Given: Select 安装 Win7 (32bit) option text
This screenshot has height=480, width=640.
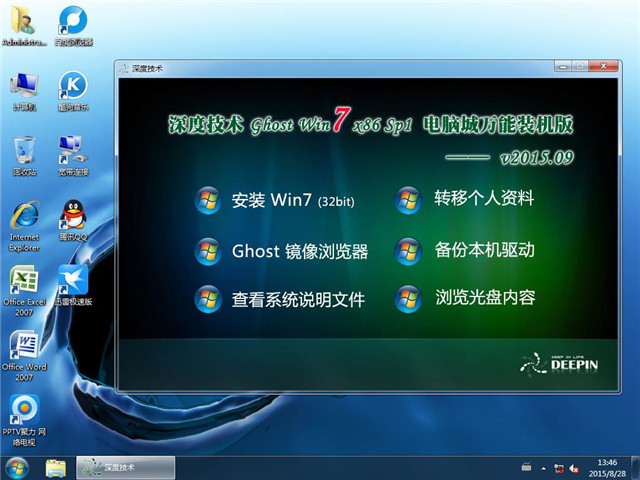Looking at the screenshot, I should (293, 200).
